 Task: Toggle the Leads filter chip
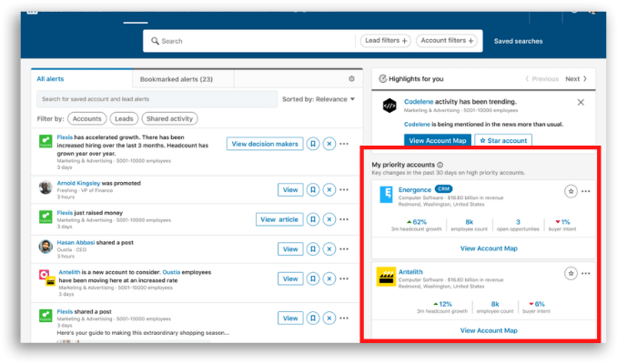(x=124, y=118)
